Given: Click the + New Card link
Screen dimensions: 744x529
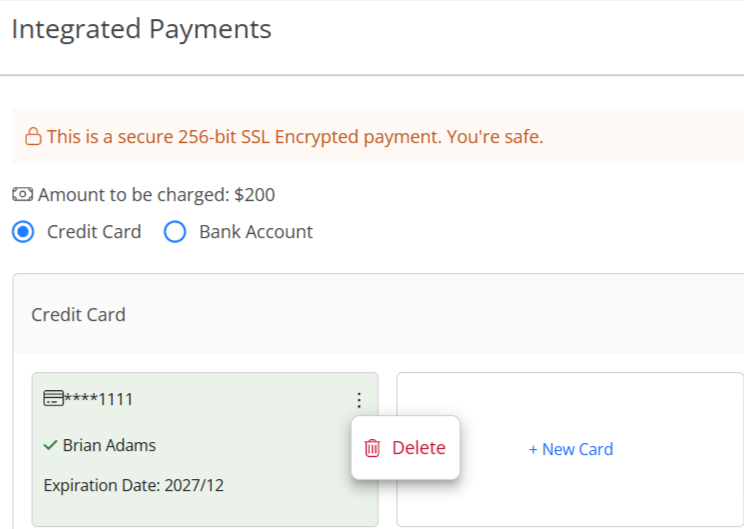Looking at the screenshot, I should [x=571, y=449].
